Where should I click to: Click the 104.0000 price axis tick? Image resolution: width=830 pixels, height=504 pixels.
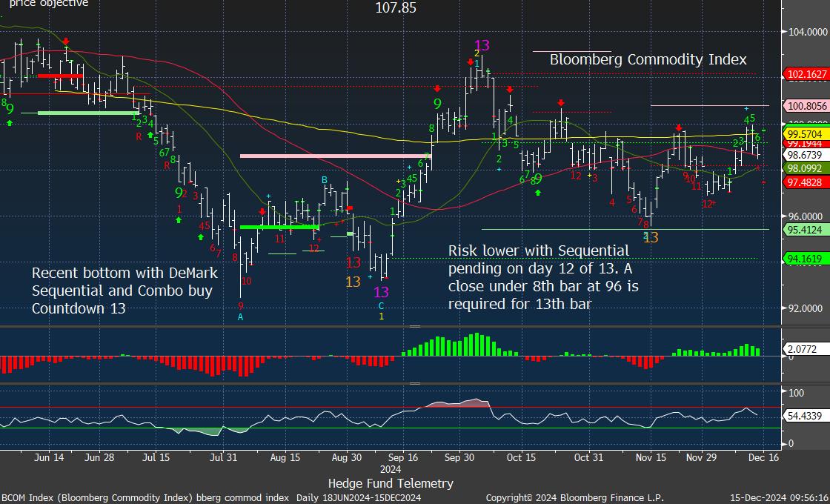coord(807,32)
